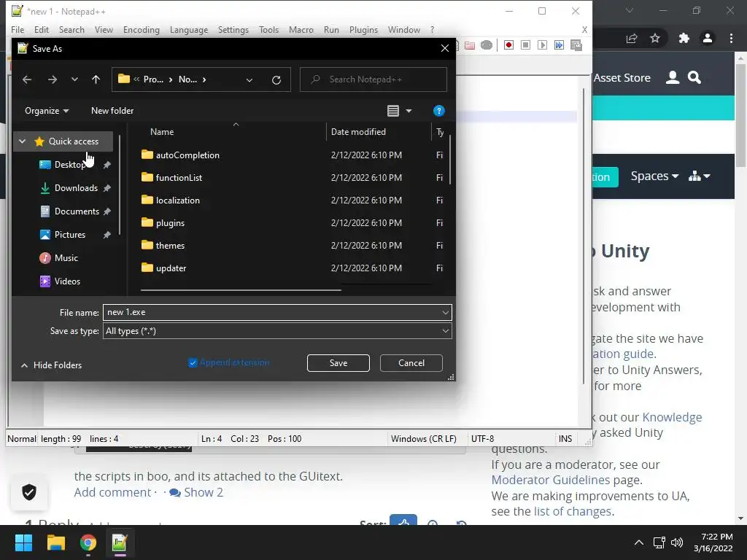Image resolution: width=747 pixels, height=560 pixels.
Task: Select the autoCompletion folder
Action: pos(187,155)
